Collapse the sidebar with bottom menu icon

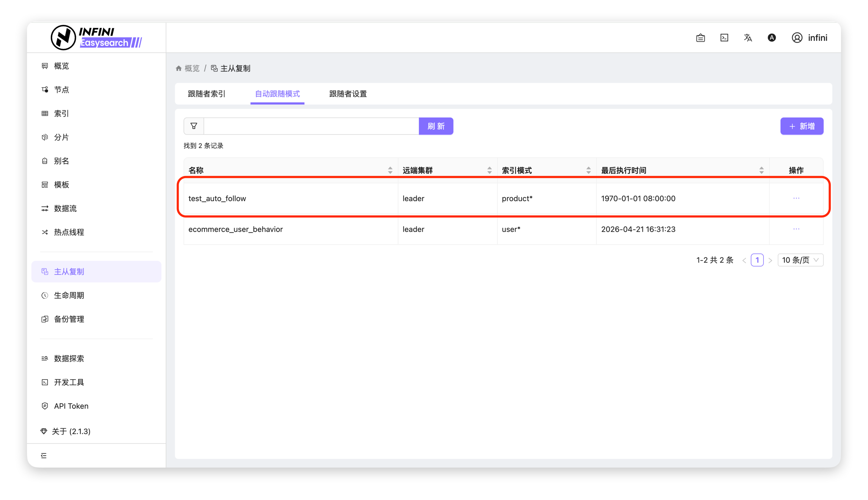tap(43, 455)
